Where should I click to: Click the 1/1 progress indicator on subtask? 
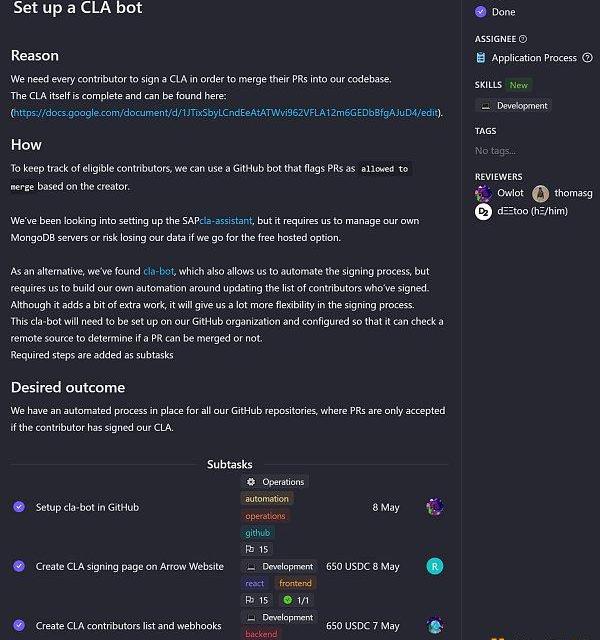tap(295, 600)
